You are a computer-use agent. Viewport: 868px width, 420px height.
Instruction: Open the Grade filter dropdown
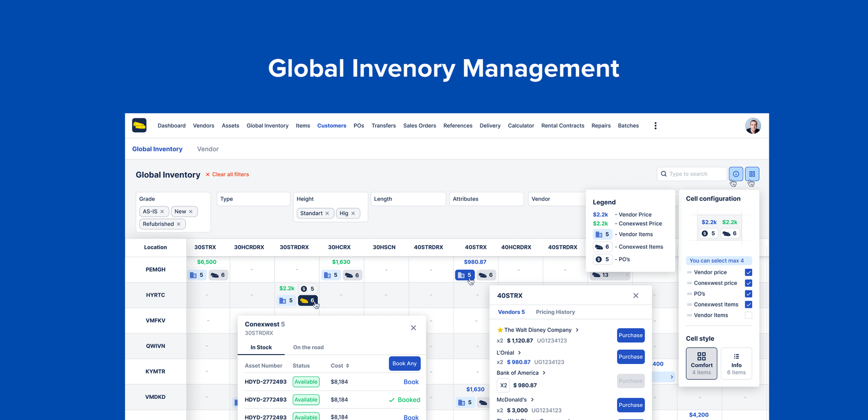click(x=173, y=212)
